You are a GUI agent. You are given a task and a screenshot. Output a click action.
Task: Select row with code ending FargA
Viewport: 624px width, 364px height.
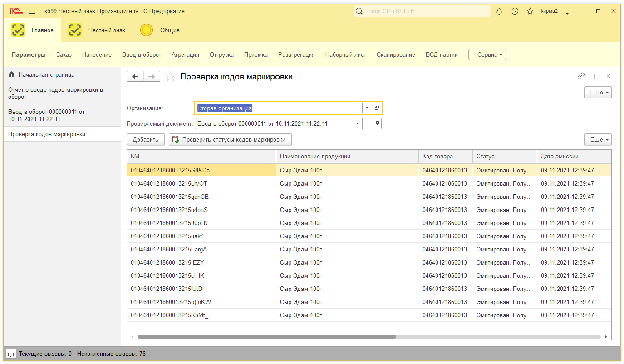coord(369,249)
